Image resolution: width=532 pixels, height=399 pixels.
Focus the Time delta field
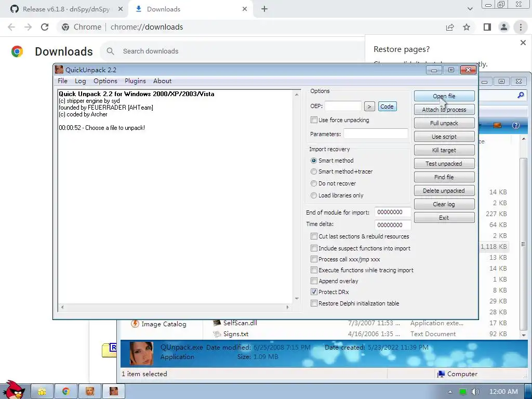tap(393, 224)
